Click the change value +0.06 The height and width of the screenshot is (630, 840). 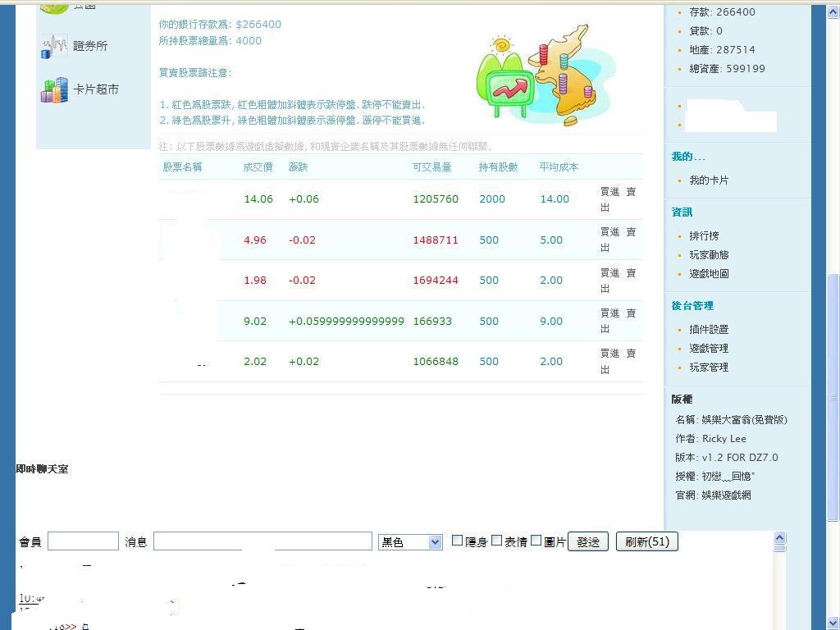coord(304,199)
